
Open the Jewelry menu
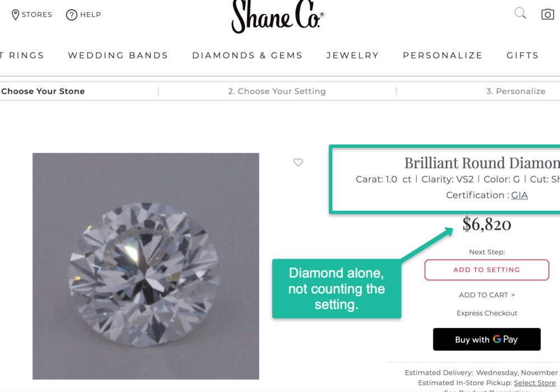coord(352,55)
